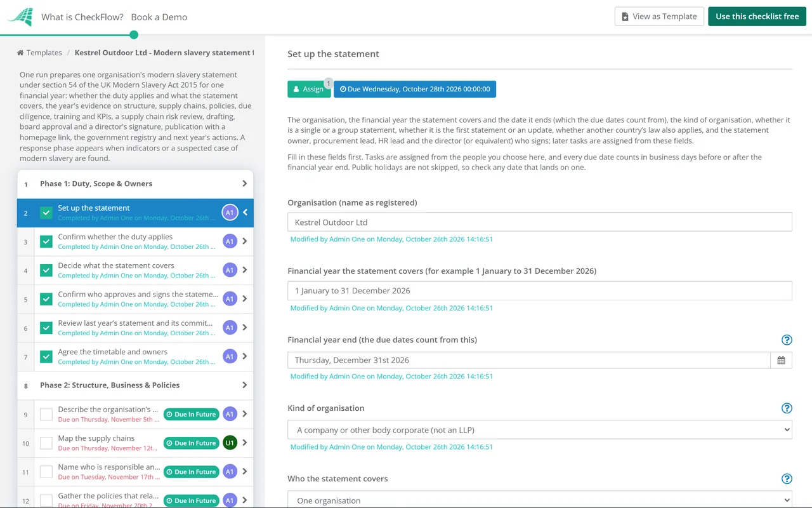Click Due Wednesday, October 28th 2026 button

coord(415,89)
